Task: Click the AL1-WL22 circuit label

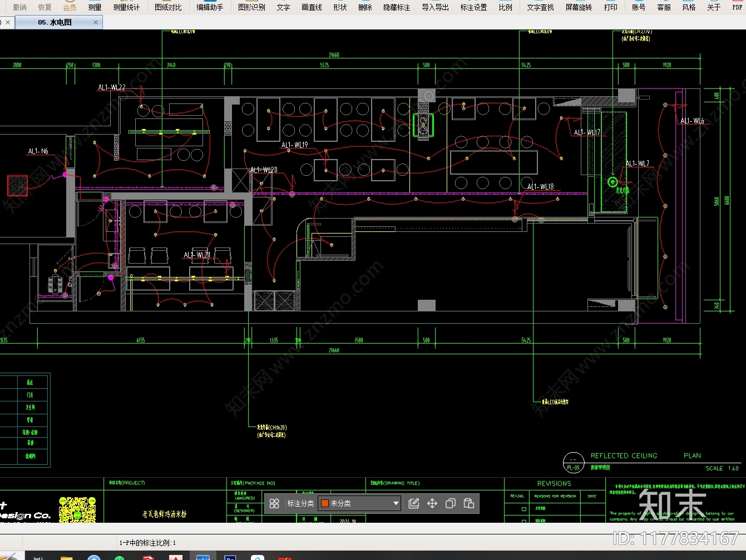Action: point(112,87)
